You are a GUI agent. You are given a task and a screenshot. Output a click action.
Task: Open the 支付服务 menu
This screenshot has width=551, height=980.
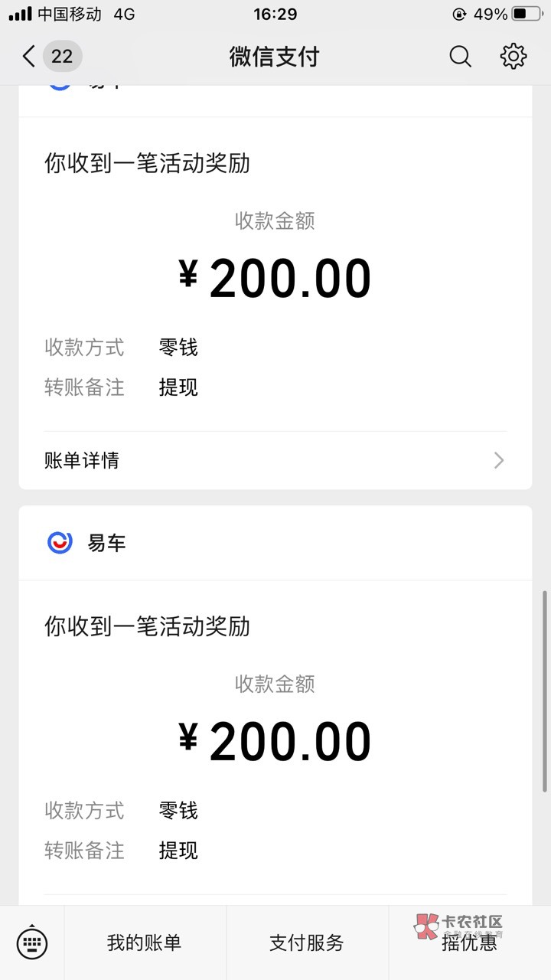tap(307, 942)
